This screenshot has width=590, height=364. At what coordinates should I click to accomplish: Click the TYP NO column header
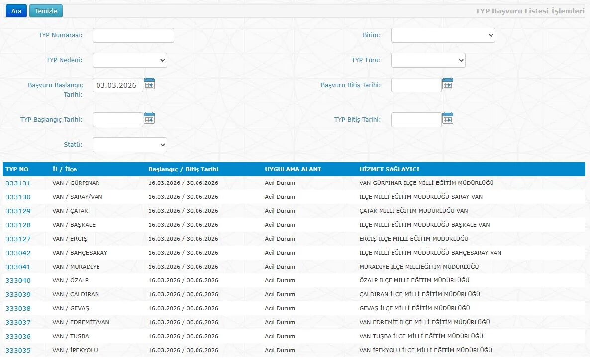click(17, 169)
